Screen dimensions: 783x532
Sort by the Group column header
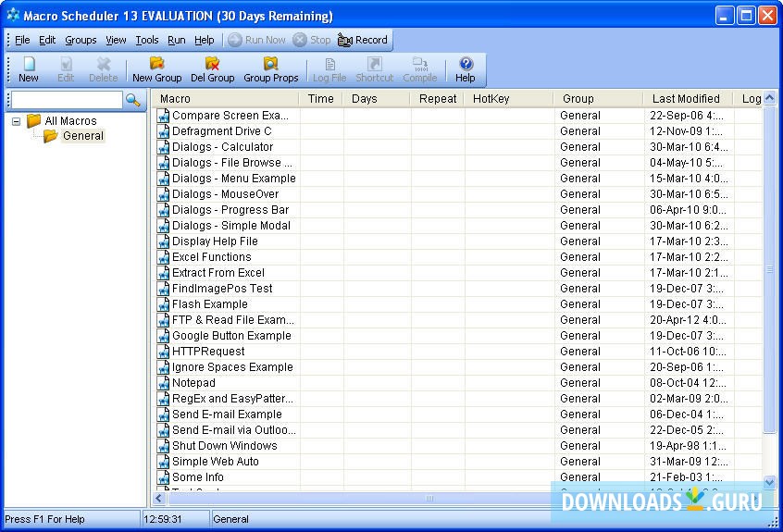tap(598, 99)
